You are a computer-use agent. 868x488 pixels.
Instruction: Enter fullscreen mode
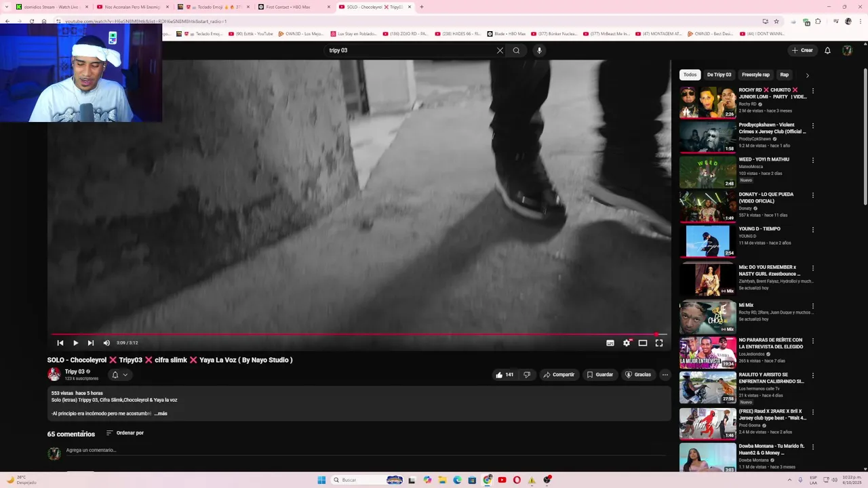(x=659, y=343)
